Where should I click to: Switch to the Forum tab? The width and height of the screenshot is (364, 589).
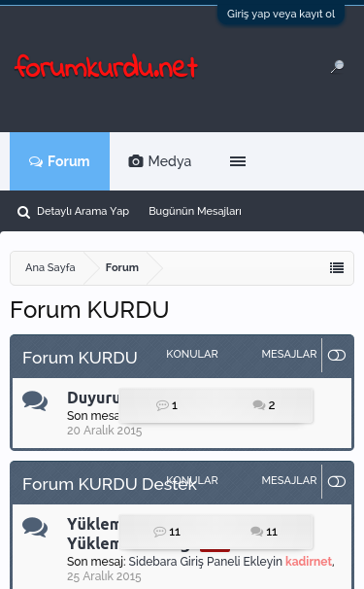pos(59,161)
